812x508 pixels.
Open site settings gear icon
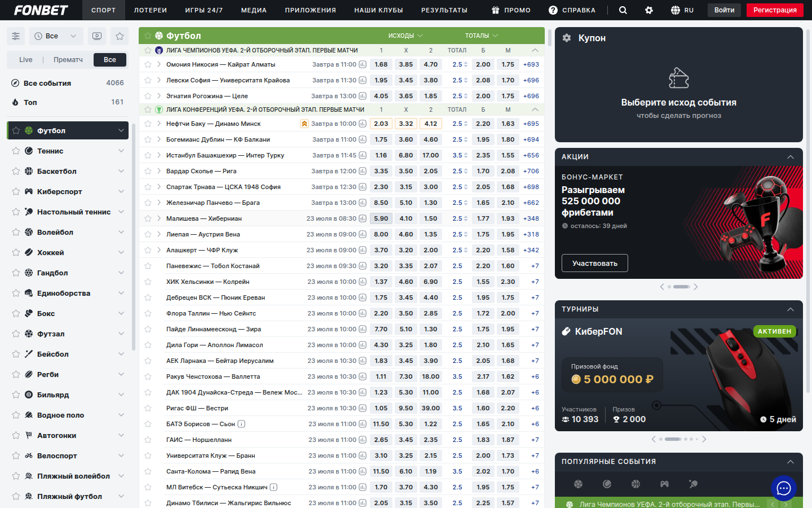tap(649, 10)
